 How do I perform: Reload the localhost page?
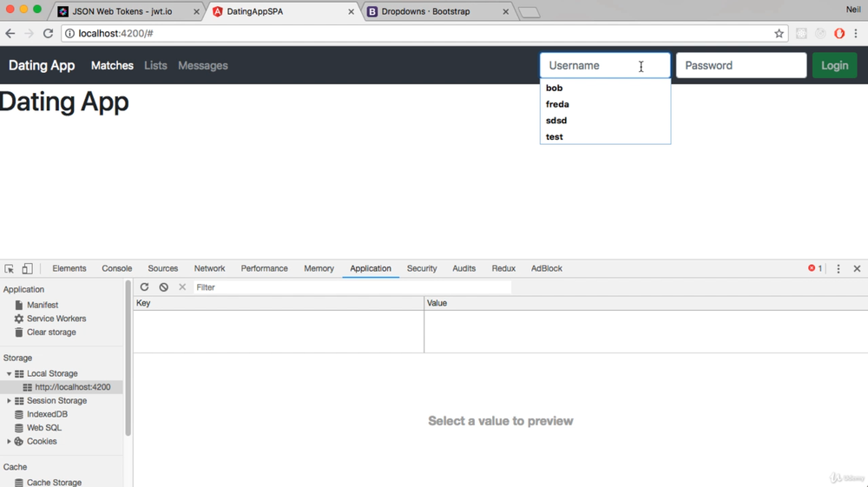point(48,34)
